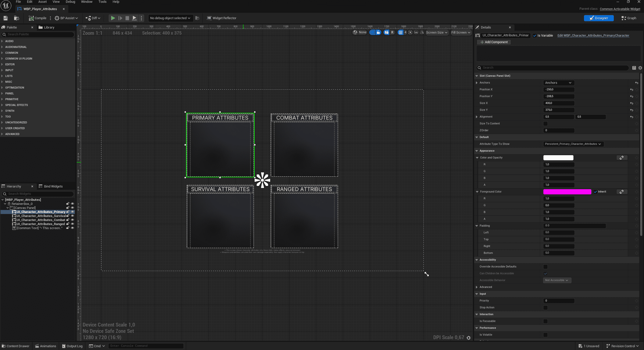
Task: Open the Asset menu
Action: pyautogui.click(x=42, y=2)
